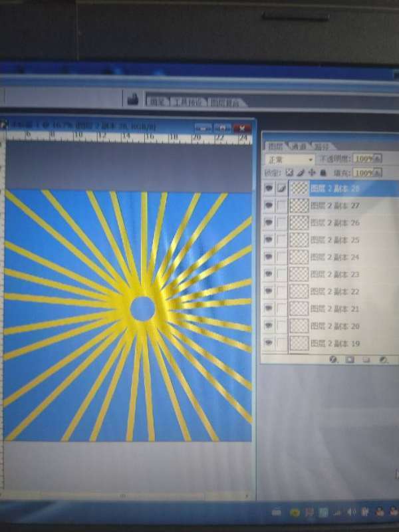Enable lock position move icon
399x532 pixels.
[312, 172]
